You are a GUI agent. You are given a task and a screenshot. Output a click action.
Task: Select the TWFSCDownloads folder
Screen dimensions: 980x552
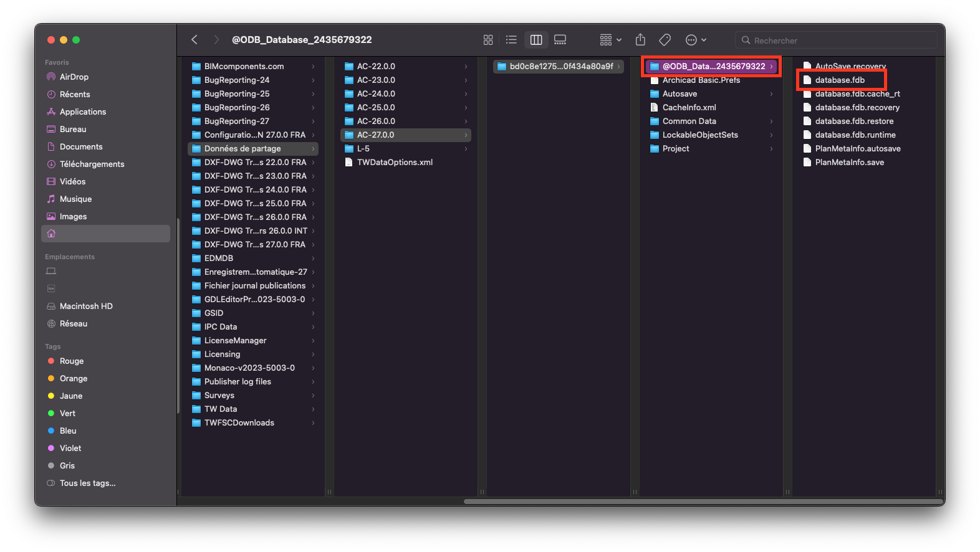pyautogui.click(x=253, y=422)
